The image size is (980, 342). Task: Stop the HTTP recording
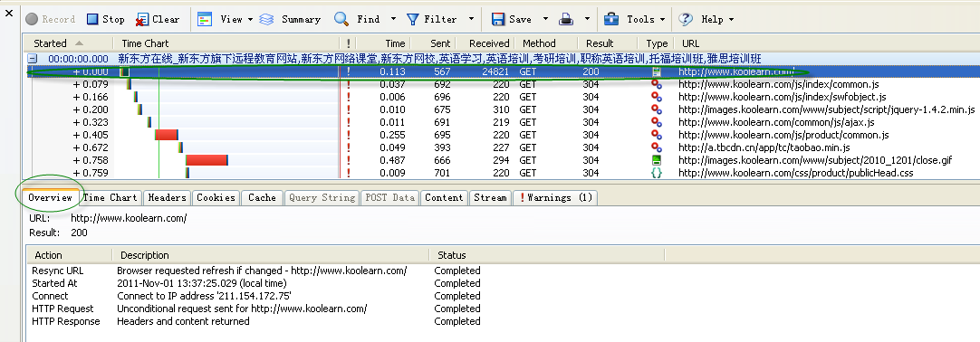[x=106, y=19]
